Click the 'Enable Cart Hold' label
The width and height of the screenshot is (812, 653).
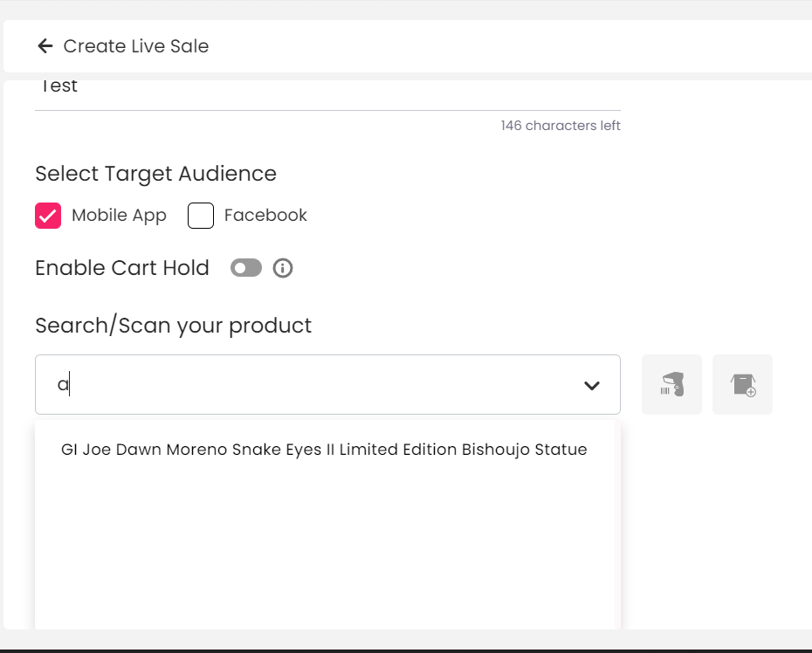[122, 268]
